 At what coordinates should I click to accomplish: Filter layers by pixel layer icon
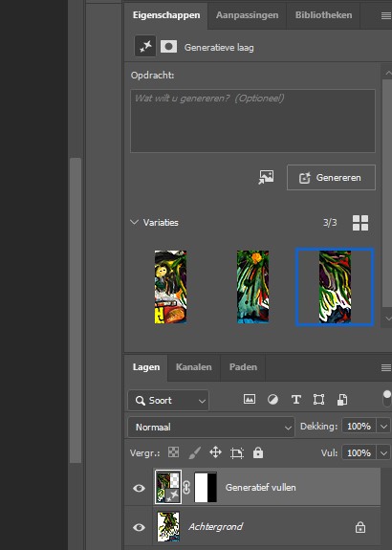click(x=250, y=399)
